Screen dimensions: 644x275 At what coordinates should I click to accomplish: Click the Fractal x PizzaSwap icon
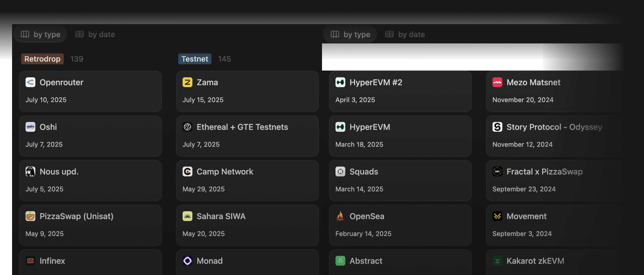click(497, 172)
